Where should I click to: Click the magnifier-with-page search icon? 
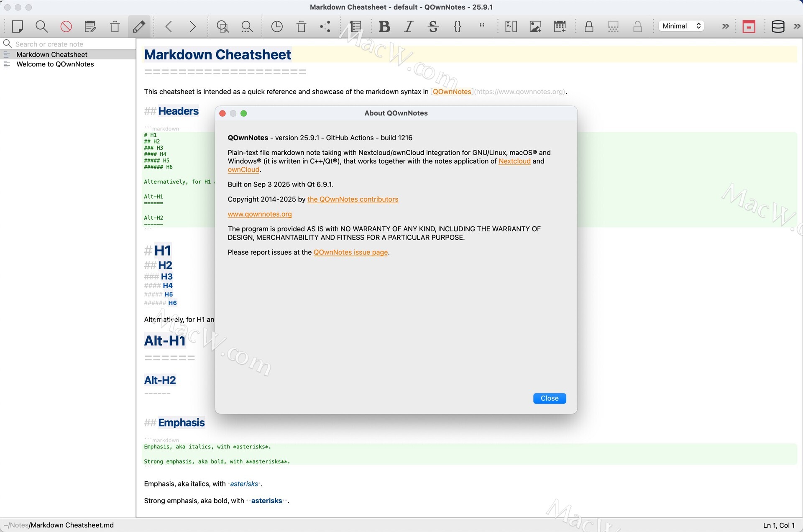[x=222, y=26]
